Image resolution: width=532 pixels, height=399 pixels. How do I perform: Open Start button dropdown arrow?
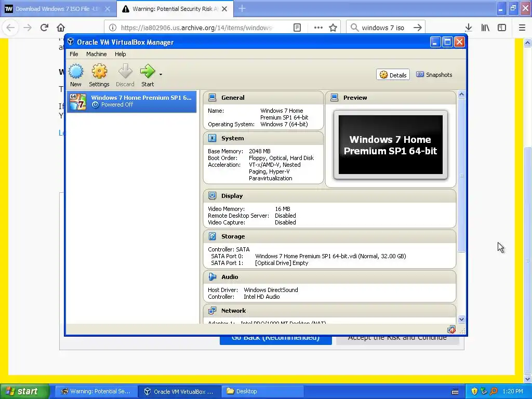161,74
